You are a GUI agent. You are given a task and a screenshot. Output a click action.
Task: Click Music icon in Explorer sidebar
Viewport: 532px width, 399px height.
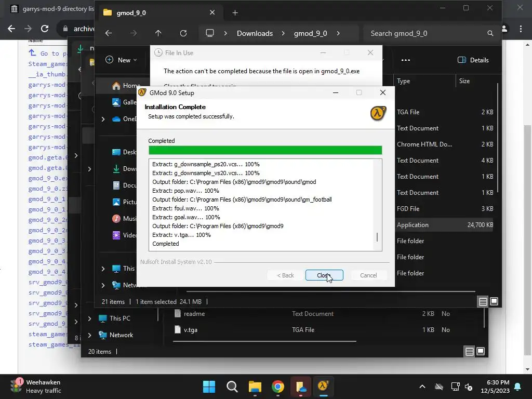(x=116, y=219)
